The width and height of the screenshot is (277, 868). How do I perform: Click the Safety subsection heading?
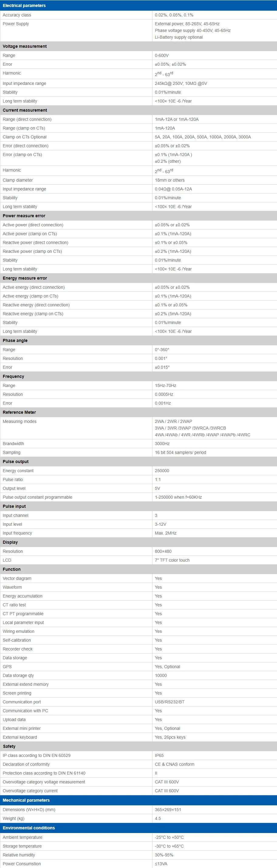(9, 746)
